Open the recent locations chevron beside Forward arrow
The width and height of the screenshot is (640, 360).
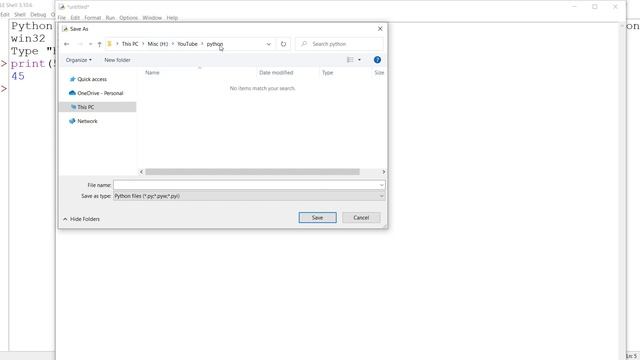click(90, 44)
